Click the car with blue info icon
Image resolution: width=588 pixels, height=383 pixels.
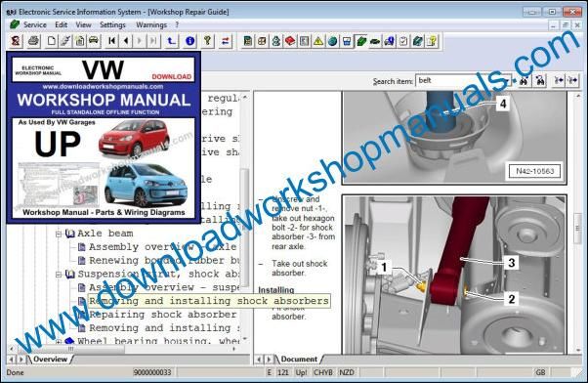tap(390, 41)
